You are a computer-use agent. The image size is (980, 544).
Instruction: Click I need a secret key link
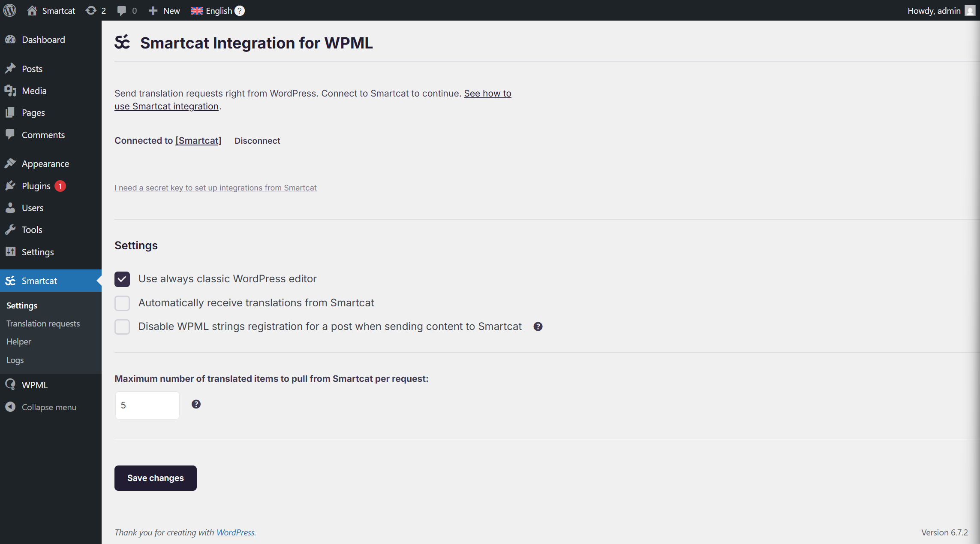coord(216,187)
